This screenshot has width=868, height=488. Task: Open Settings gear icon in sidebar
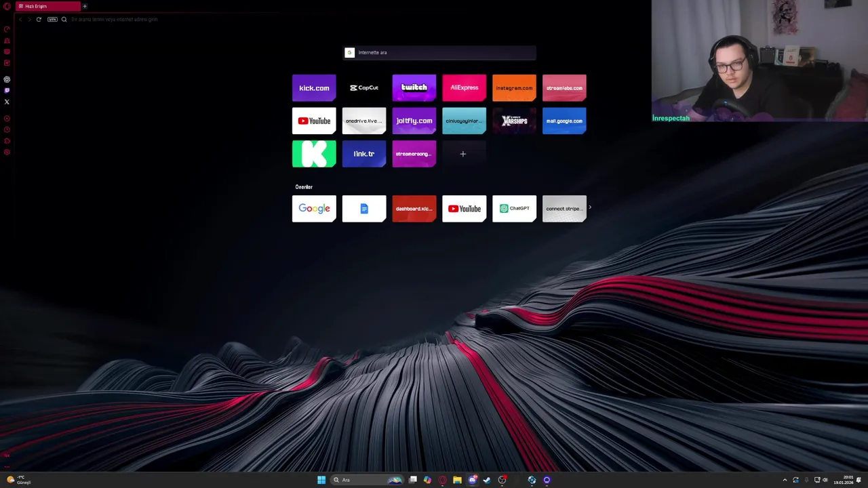[x=7, y=152]
